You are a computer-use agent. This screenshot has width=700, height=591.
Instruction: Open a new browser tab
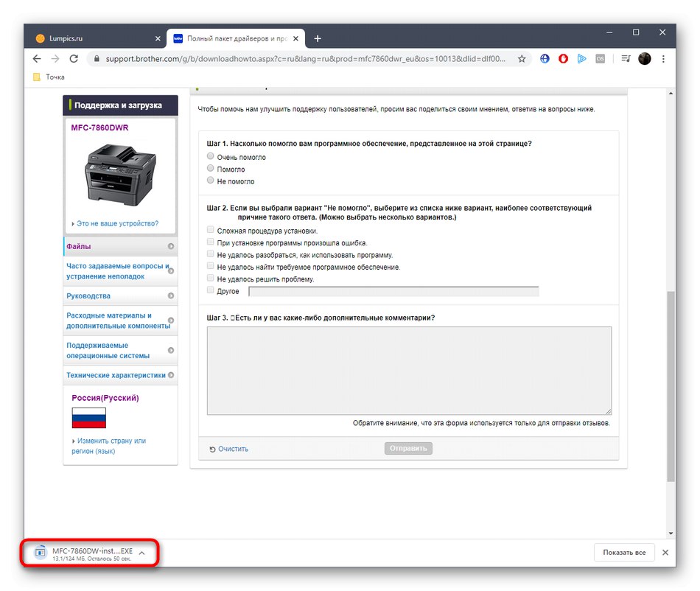(318, 38)
